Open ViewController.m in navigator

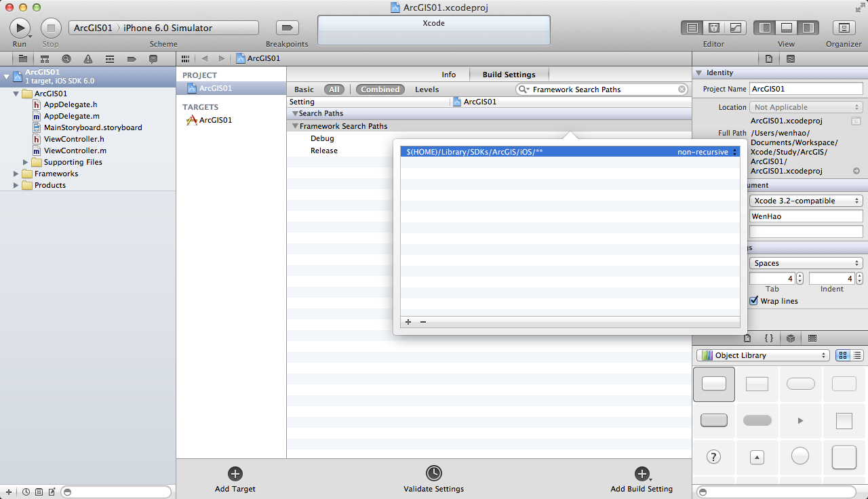(75, 151)
